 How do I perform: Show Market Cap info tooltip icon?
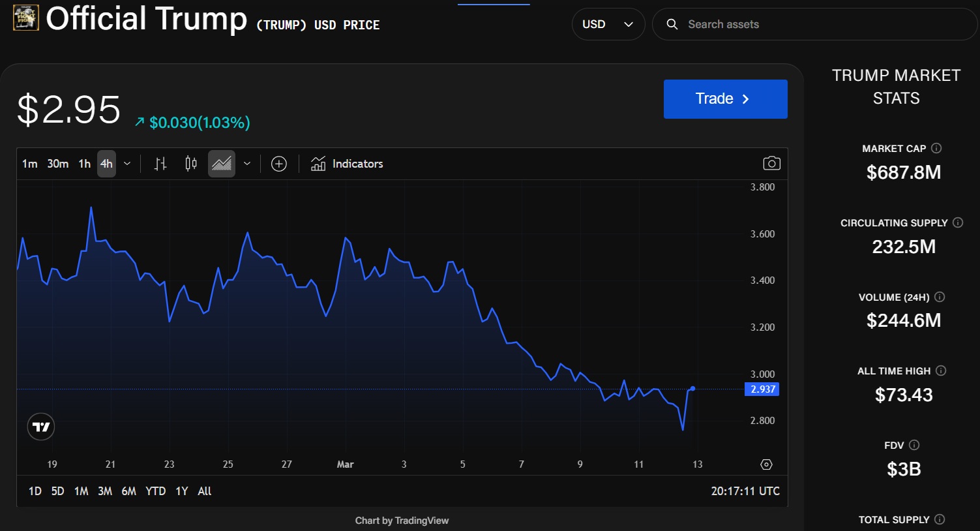pos(936,148)
